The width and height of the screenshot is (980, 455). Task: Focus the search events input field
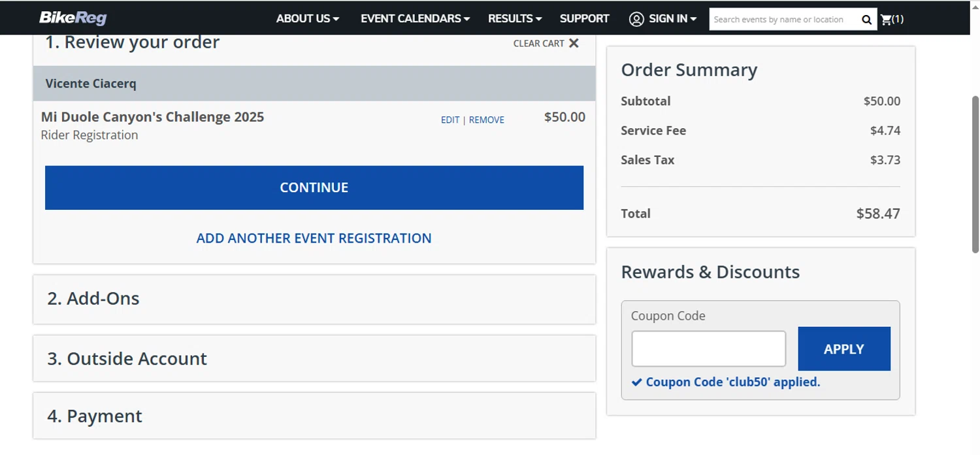[x=784, y=20]
